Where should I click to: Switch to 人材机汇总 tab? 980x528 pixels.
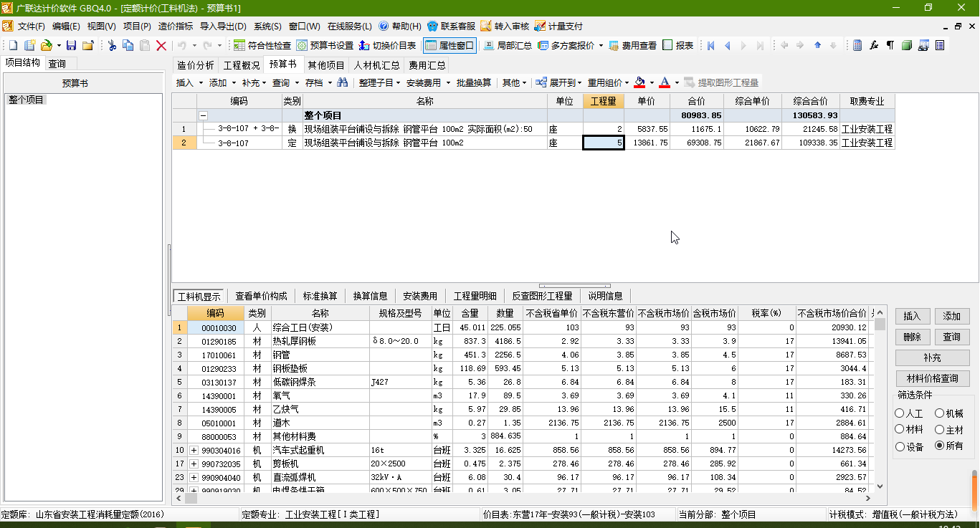click(376, 65)
